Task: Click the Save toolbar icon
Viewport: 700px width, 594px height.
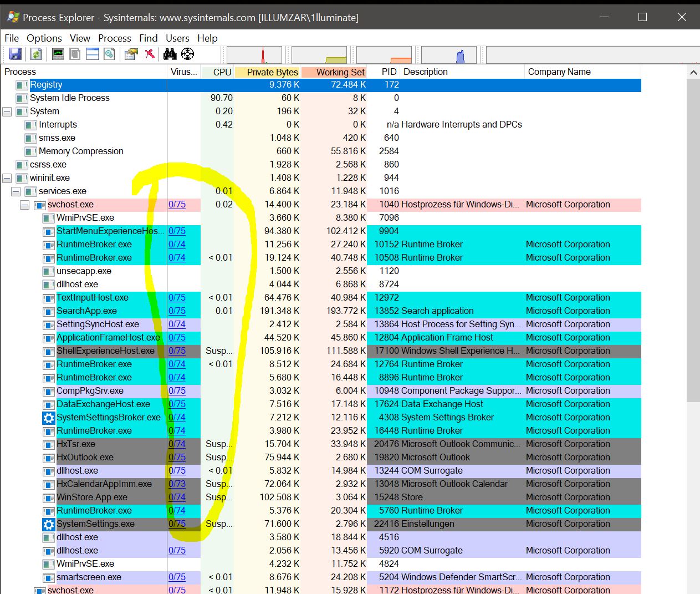Action: 15,54
